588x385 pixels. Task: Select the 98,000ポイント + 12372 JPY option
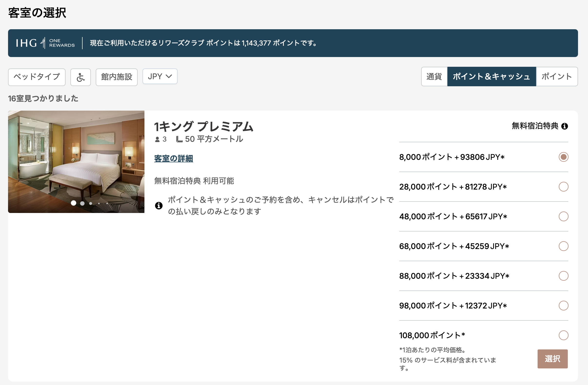[563, 306]
